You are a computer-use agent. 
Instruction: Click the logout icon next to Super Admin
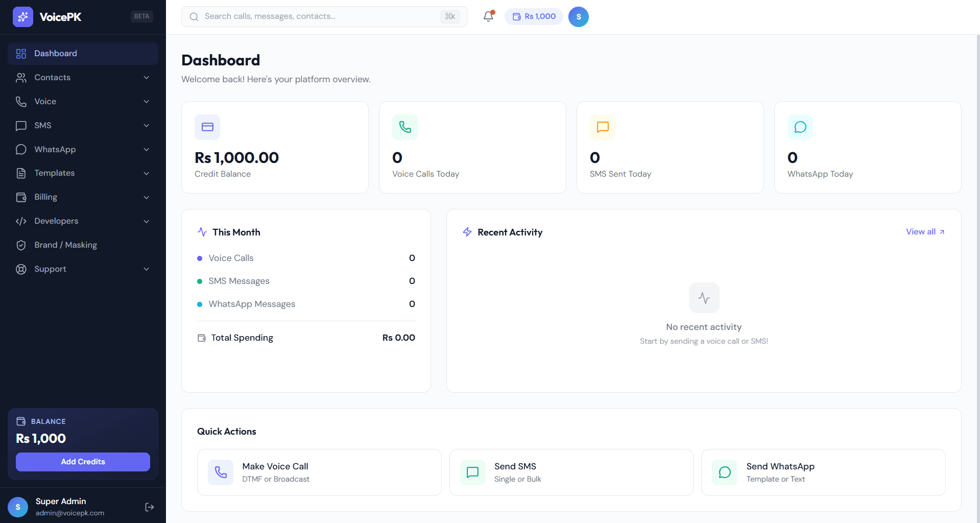click(149, 507)
